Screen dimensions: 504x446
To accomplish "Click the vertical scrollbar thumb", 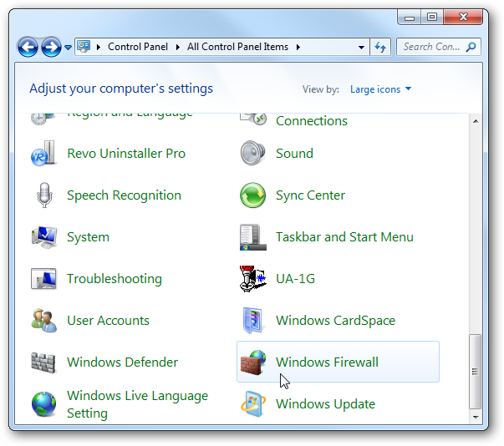I will click(475, 372).
